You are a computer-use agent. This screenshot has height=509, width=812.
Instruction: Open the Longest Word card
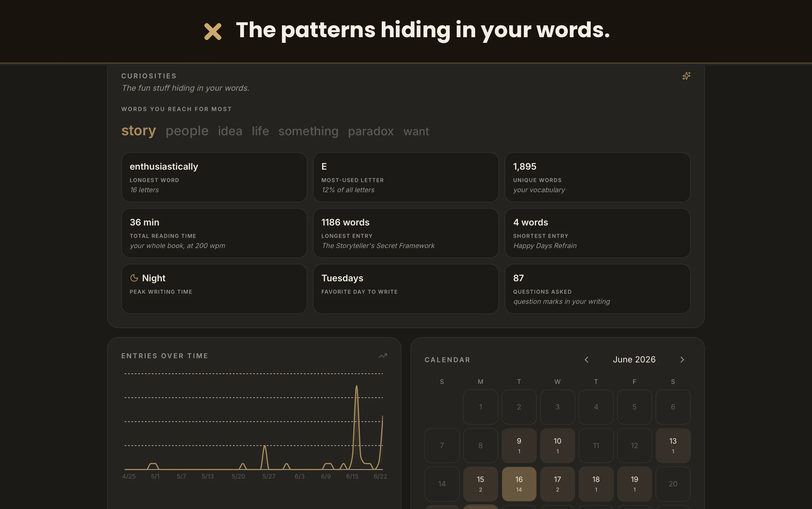(x=214, y=177)
